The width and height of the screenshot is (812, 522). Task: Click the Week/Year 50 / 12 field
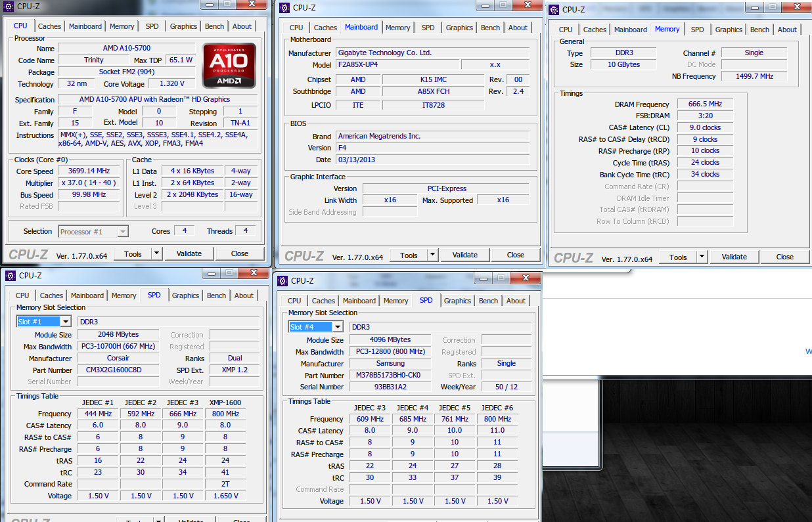507,387
